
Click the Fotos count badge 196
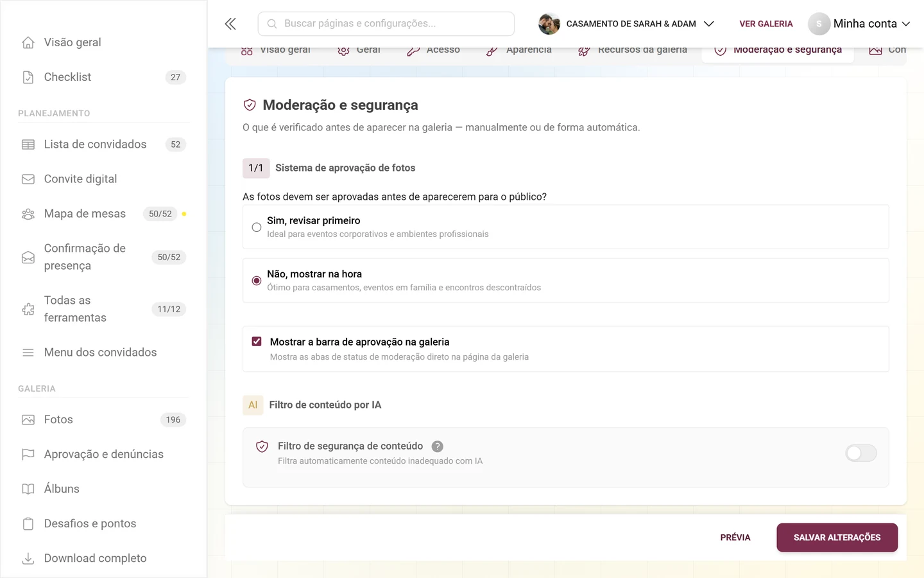tap(173, 420)
